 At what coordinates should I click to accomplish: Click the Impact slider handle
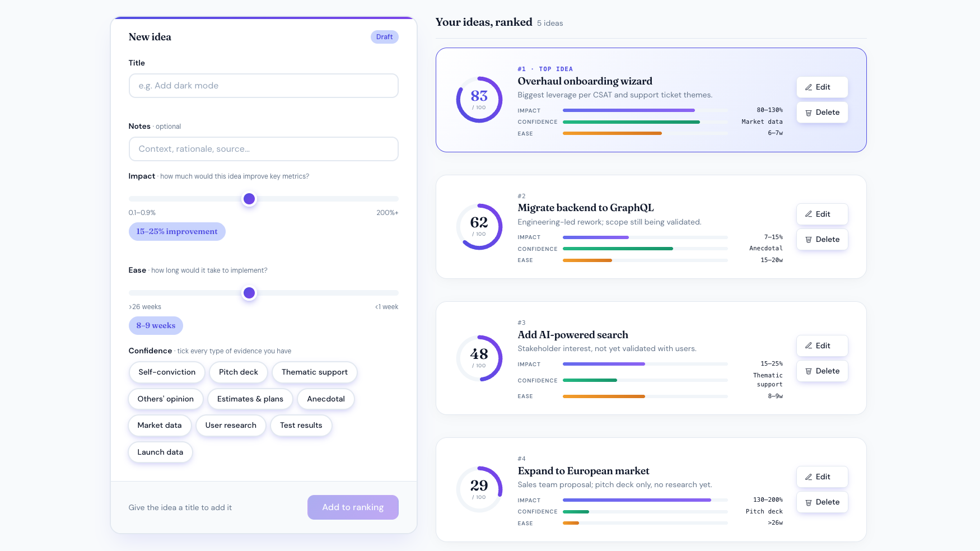(249, 199)
